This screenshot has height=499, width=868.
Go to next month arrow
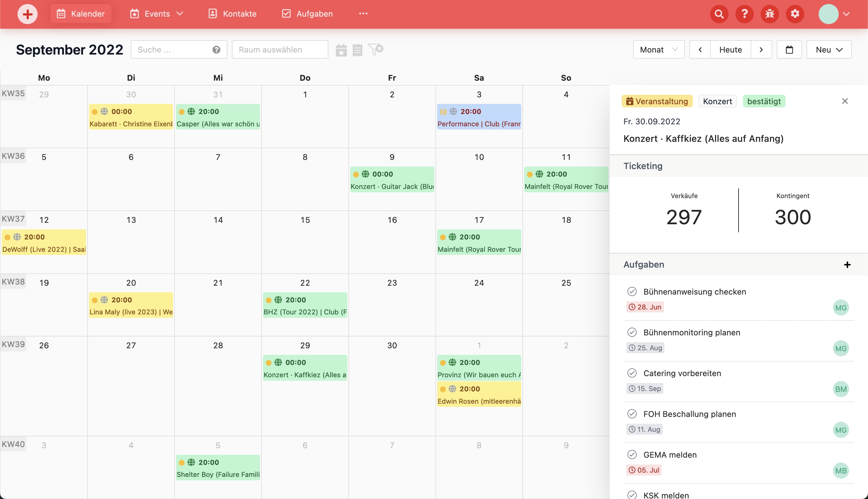761,50
